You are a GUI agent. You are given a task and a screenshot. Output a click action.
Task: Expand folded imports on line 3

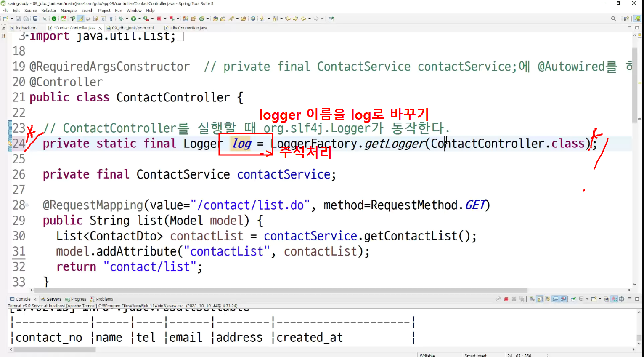(x=27, y=36)
